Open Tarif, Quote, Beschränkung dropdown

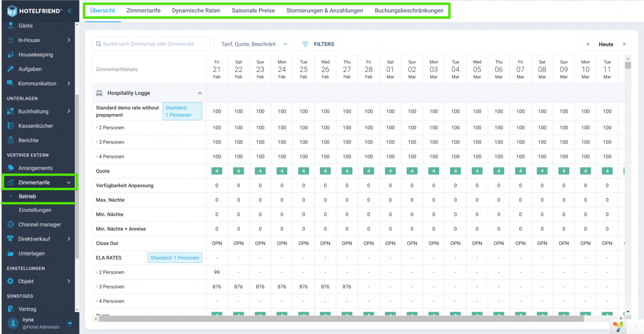click(x=253, y=44)
